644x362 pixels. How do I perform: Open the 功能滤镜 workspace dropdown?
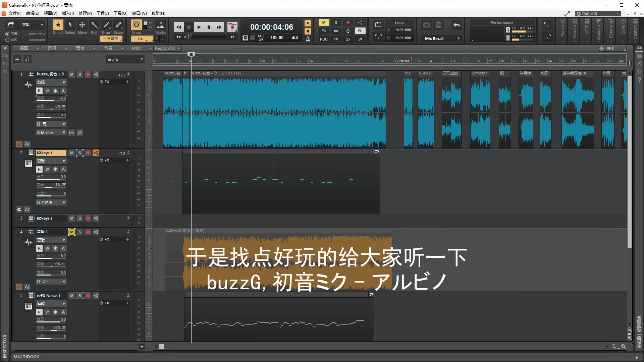click(x=598, y=14)
